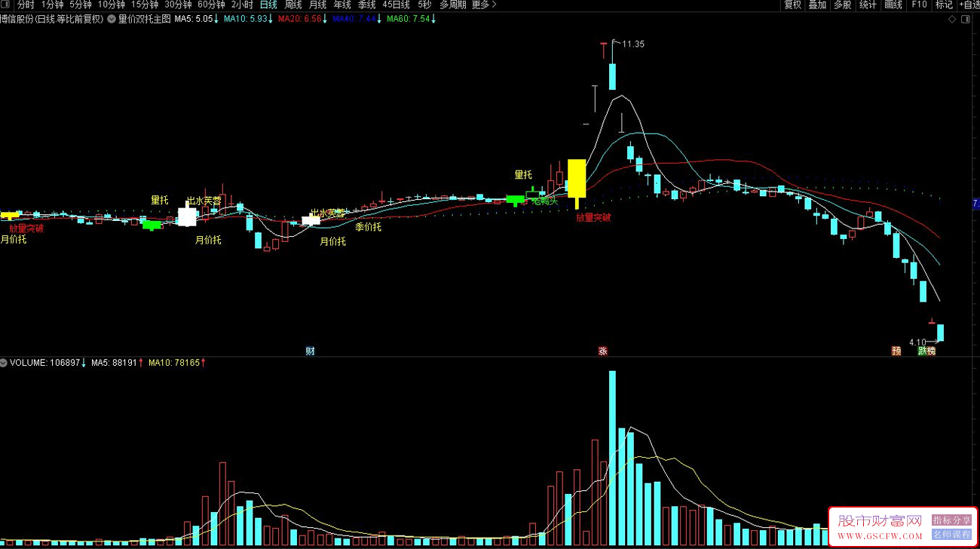The height and width of the screenshot is (549, 980).
Task: Expand the VOLUME indicator dropdown arrow
Action: click(4, 363)
